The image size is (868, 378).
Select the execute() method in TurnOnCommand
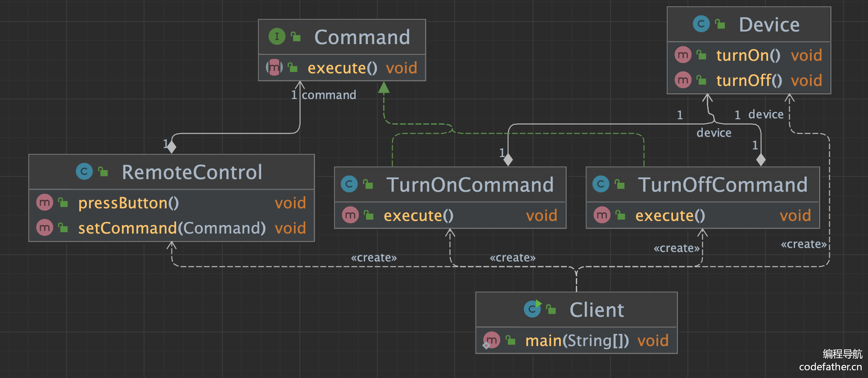(x=418, y=216)
